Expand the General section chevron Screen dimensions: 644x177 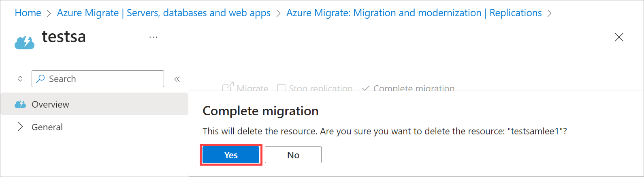click(20, 127)
